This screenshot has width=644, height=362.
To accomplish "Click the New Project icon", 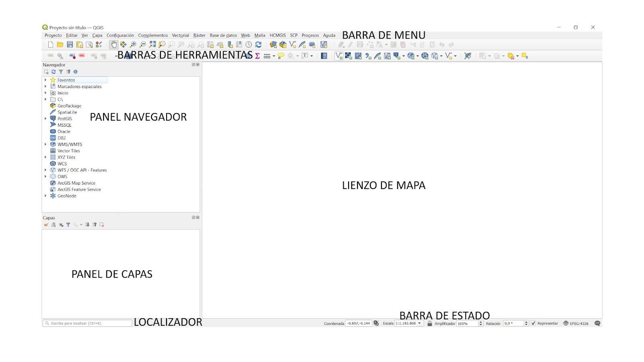I will pos(51,45).
